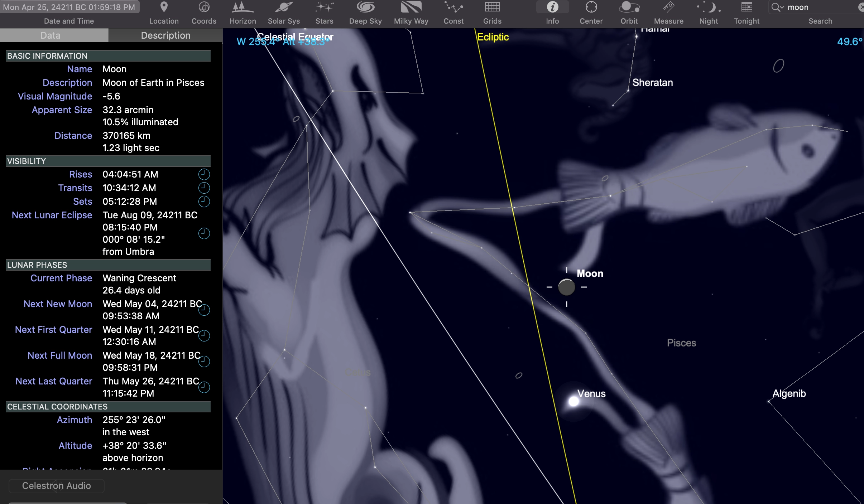The height and width of the screenshot is (504, 864).
Task: Select the Measure tool
Action: click(x=668, y=8)
